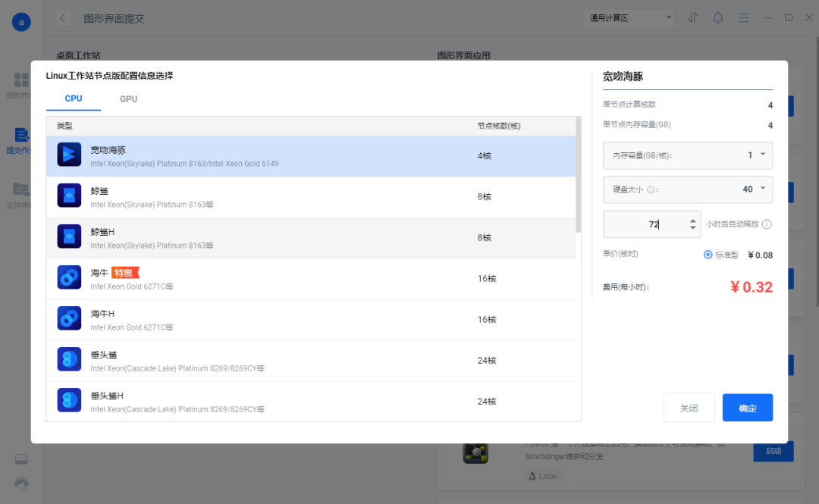Click the back arrow in title bar

pyautogui.click(x=63, y=18)
